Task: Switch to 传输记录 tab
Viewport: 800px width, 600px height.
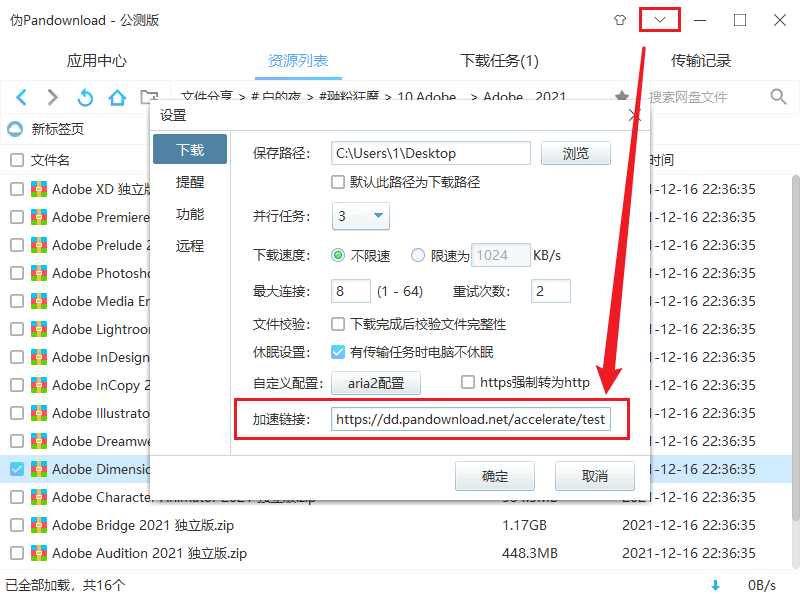Action: point(701,61)
